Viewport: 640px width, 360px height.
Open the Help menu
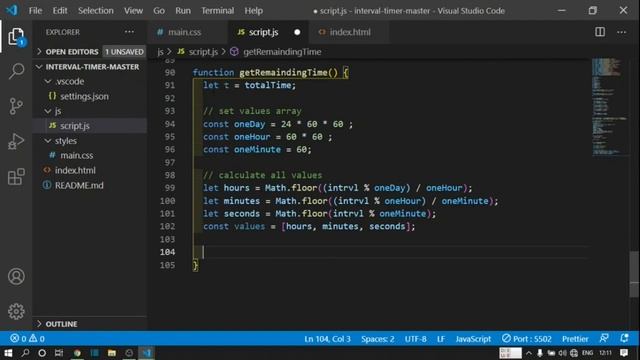[253, 11]
